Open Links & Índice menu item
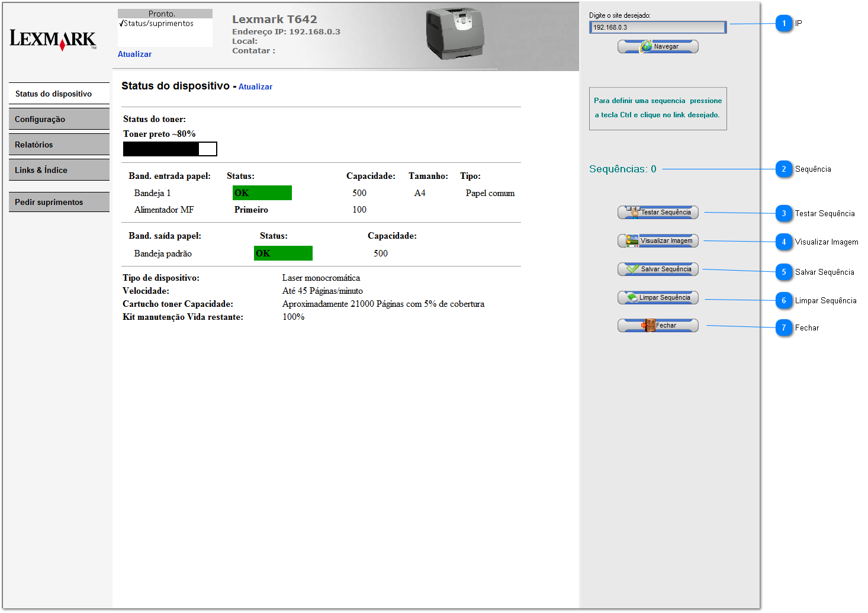The image size is (868, 613). [x=59, y=170]
